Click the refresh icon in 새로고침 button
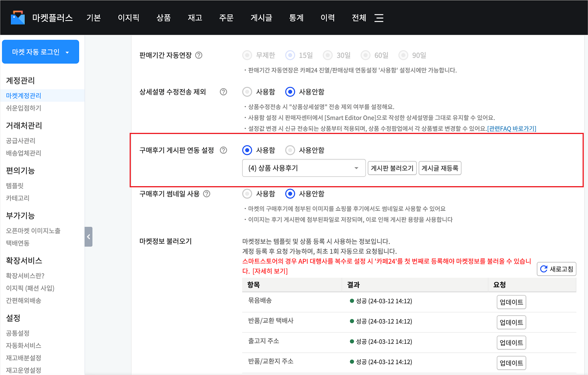The width and height of the screenshot is (588, 375). [544, 269]
